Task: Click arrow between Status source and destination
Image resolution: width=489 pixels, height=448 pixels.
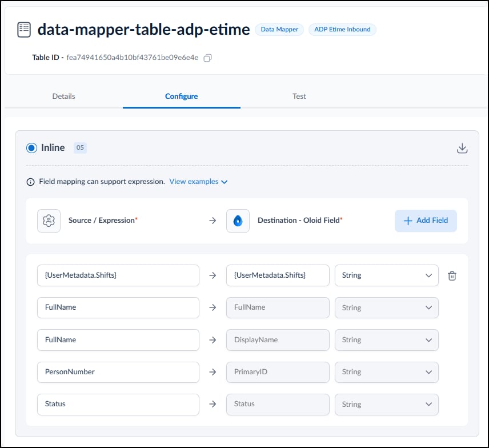Action: (213, 404)
